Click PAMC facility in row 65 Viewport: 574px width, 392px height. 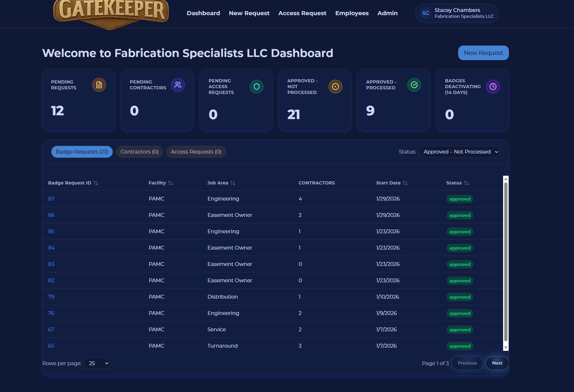pos(157,346)
